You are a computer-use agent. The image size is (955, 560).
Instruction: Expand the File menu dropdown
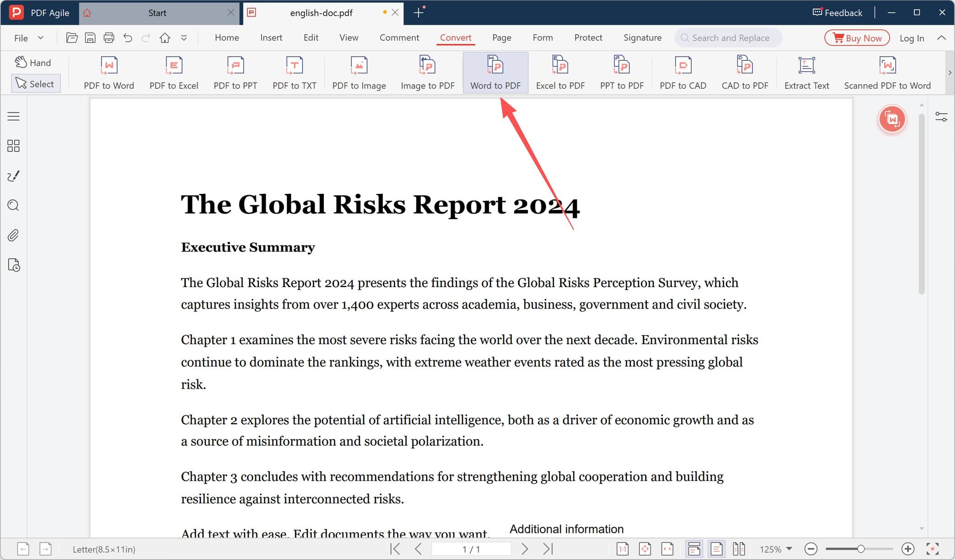tap(28, 38)
